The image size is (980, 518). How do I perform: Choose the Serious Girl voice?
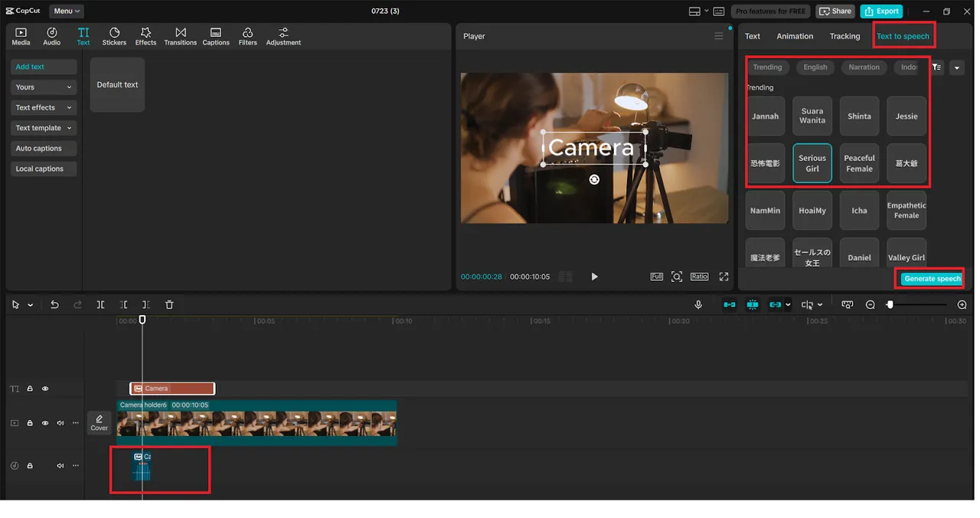pos(812,163)
